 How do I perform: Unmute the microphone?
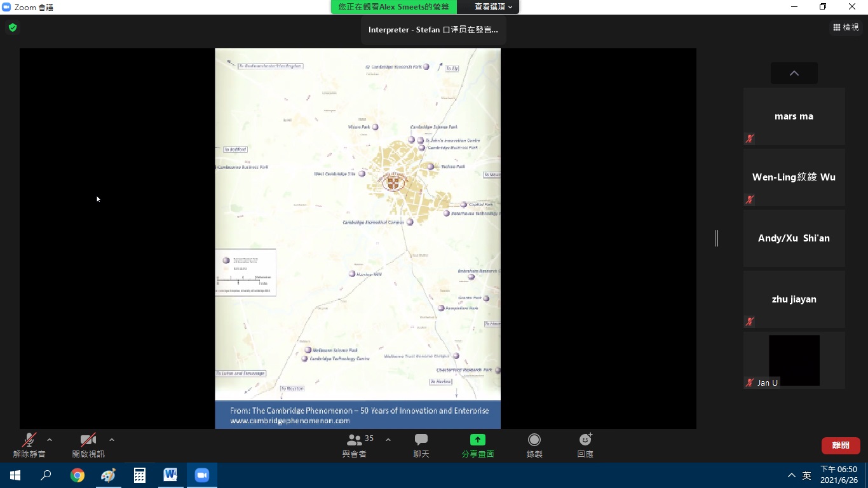click(x=29, y=440)
